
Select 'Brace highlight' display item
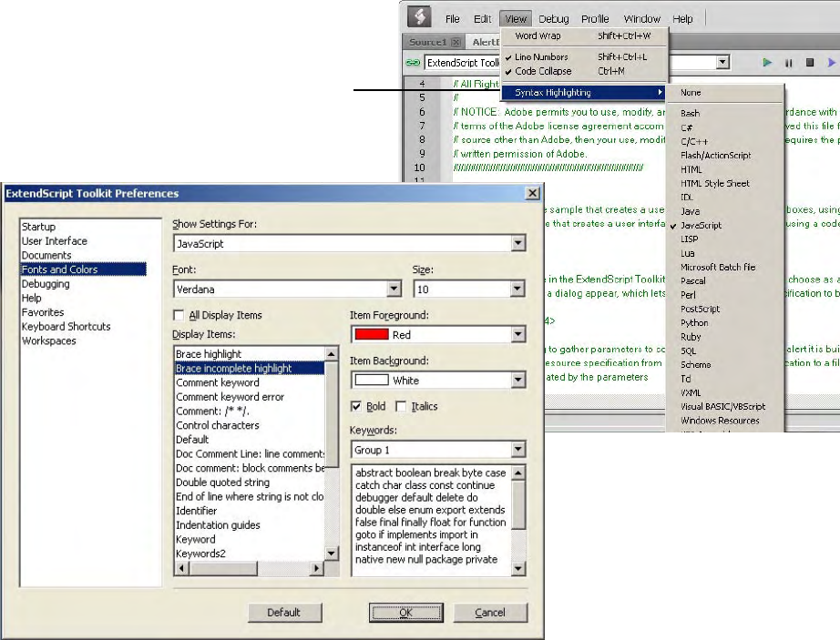click(x=209, y=354)
